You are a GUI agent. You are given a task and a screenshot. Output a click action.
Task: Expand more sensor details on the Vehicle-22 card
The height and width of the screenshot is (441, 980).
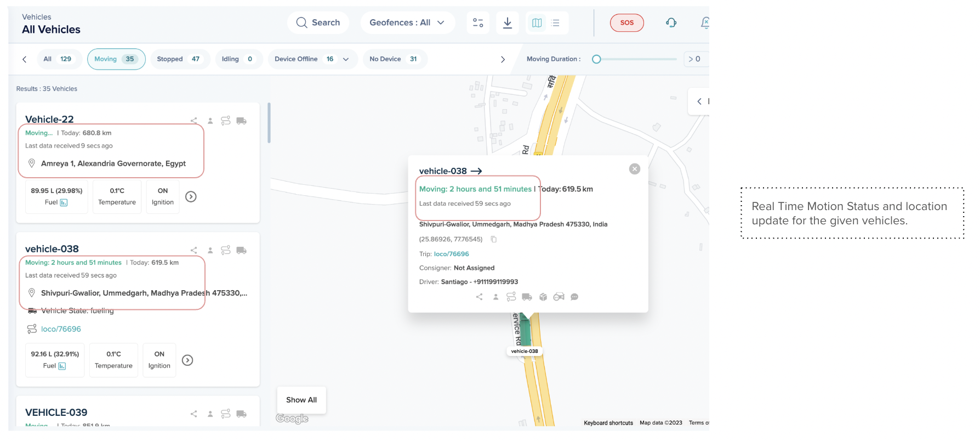point(191,196)
